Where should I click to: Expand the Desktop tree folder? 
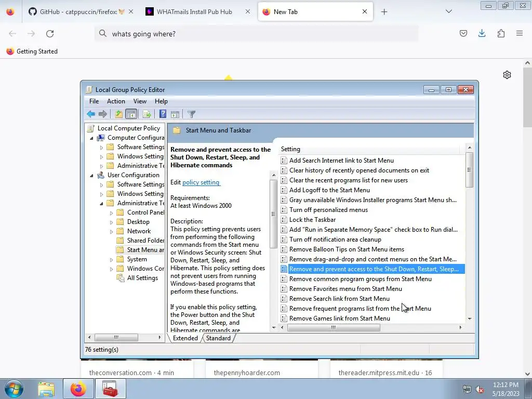coord(111,222)
